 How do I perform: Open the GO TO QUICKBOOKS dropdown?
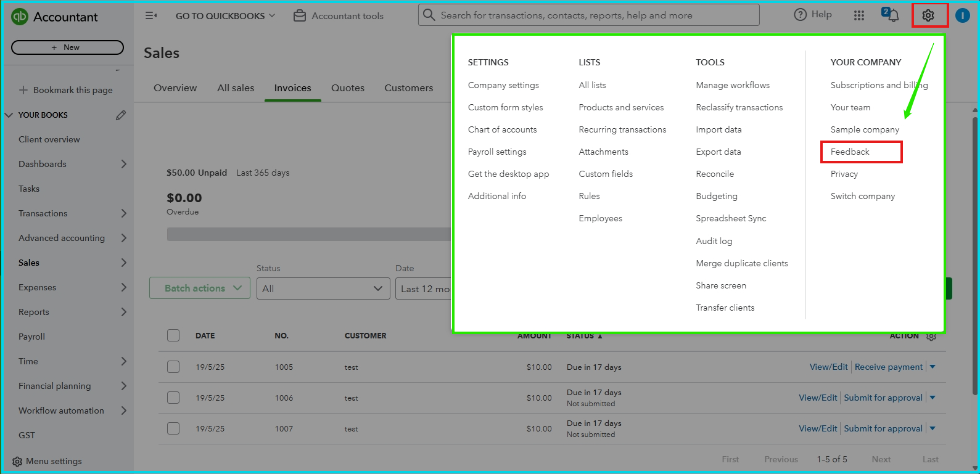click(x=225, y=16)
